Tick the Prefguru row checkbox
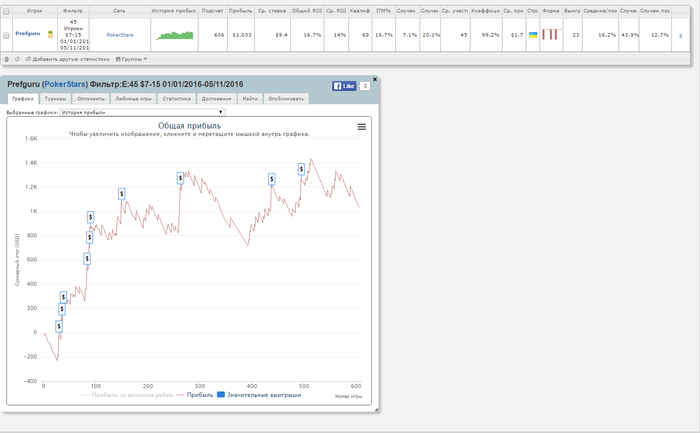Screen dimensions: 700x433 (x=6, y=35)
